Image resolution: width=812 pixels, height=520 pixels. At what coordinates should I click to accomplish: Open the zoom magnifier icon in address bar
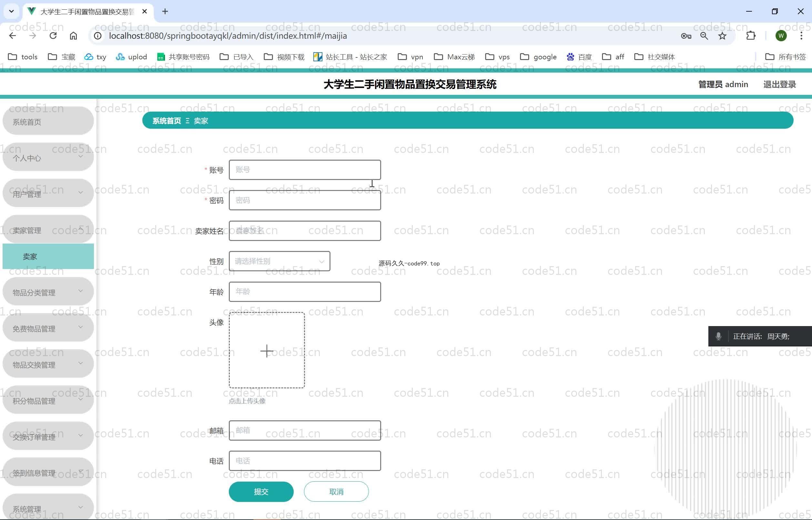click(x=704, y=36)
